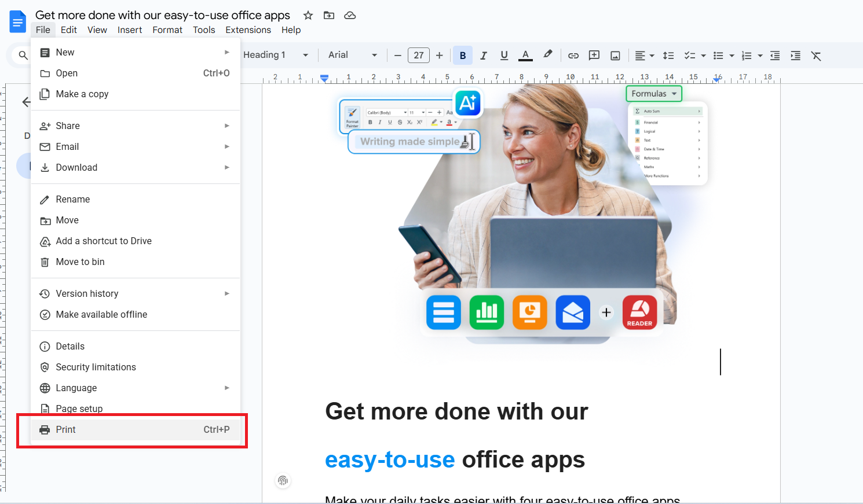The width and height of the screenshot is (863, 504).
Task: Expand the line spacing options
Action: [668, 55]
